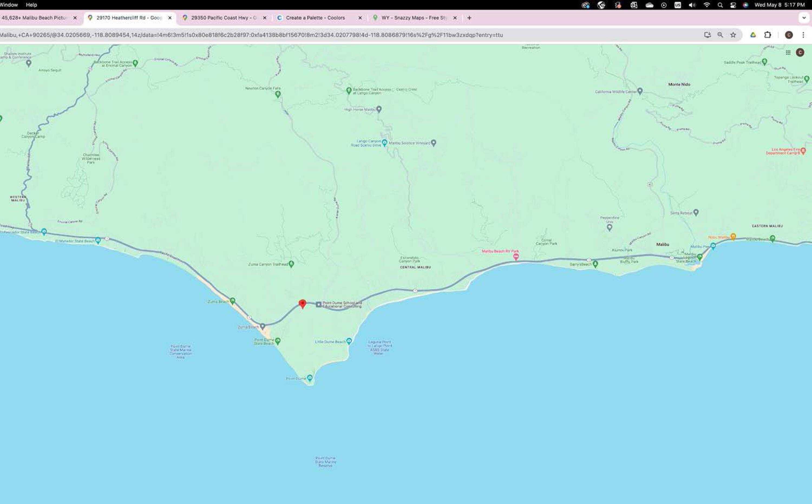Switch to Create a Palette - Coolors tab
This screenshot has width=812, height=504.
[x=315, y=18]
